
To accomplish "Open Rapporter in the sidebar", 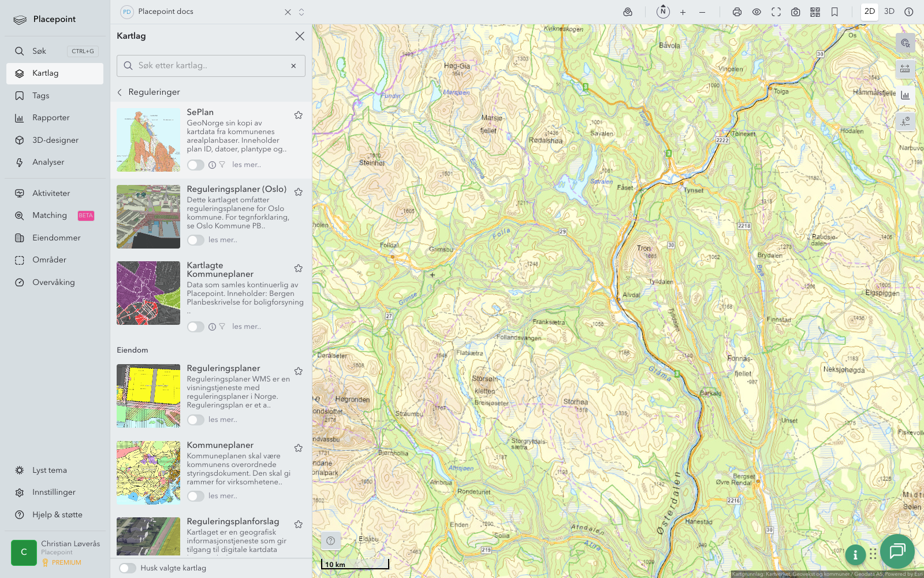I will pyautogui.click(x=55, y=118).
